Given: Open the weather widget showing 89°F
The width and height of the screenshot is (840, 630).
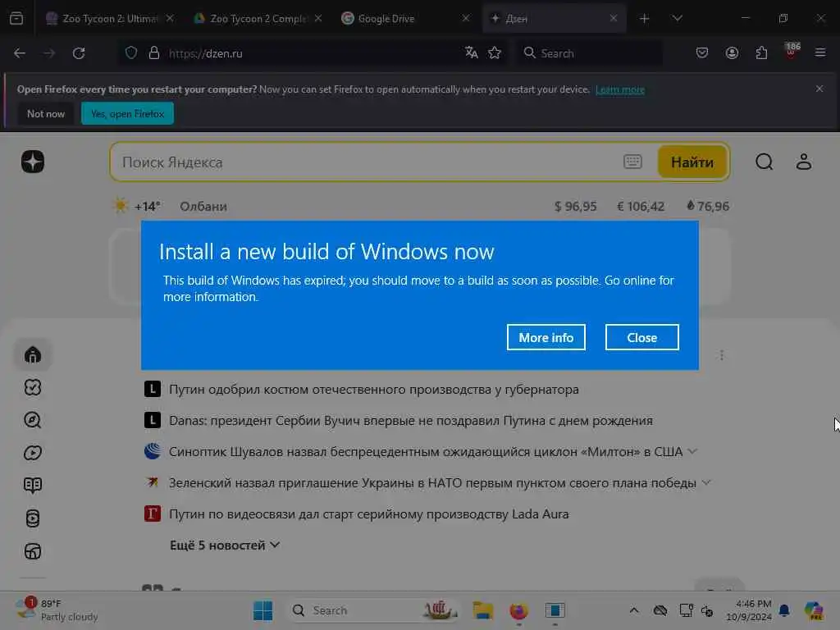Looking at the screenshot, I should (57, 610).
